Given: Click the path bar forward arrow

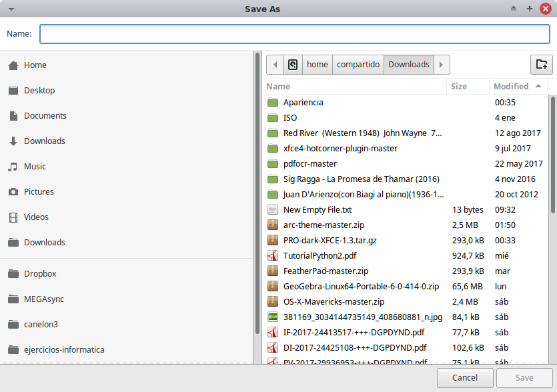Looking at the screenshot, I should point(442,65).
